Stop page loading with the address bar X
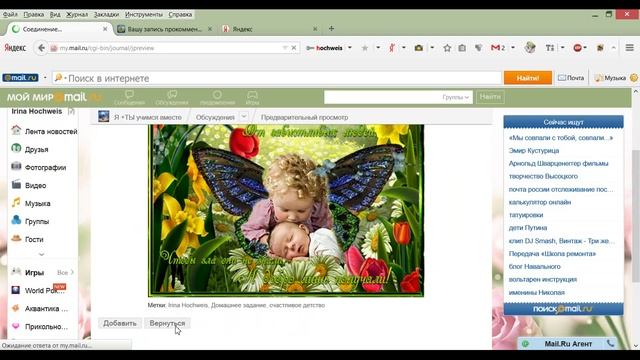Screen dimensions: 640x360 (x=293, y=48)
